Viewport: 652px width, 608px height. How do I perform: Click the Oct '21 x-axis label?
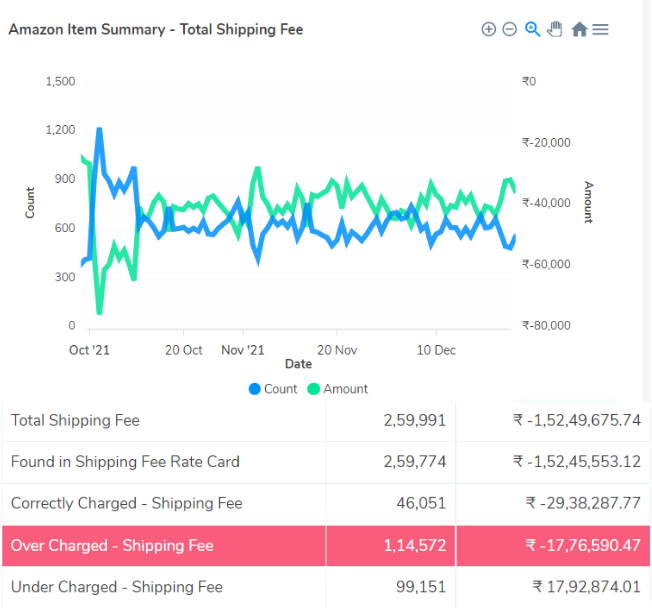89,350
